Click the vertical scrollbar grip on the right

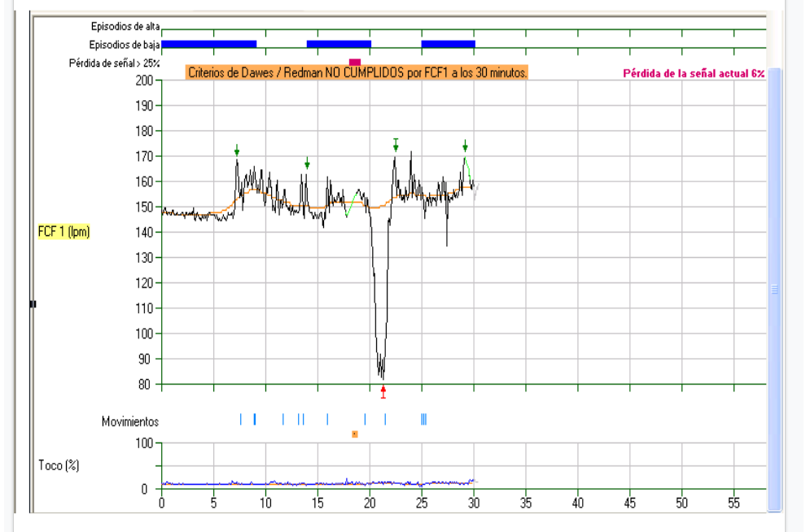point(775,290)
